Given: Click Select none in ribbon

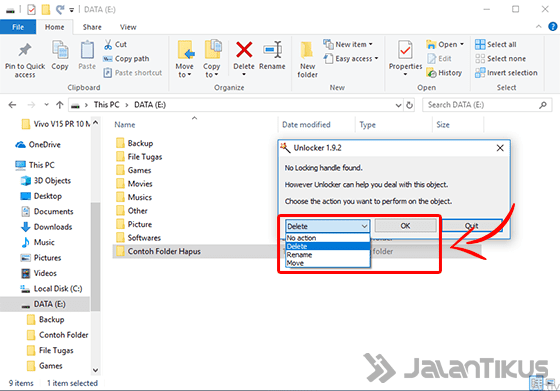Looking at the screenshot, I should (x=500, y=59).
